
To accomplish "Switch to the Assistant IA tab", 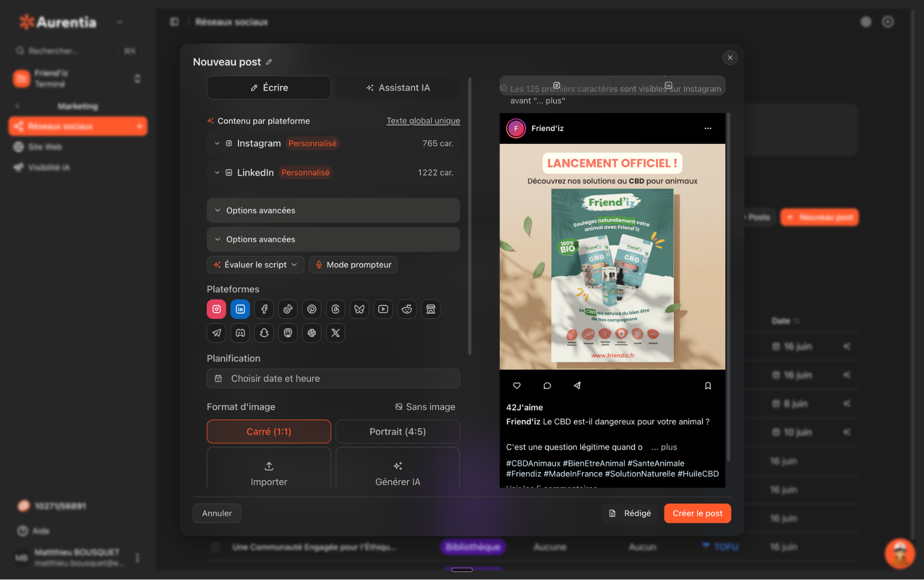I will point(398,88).
